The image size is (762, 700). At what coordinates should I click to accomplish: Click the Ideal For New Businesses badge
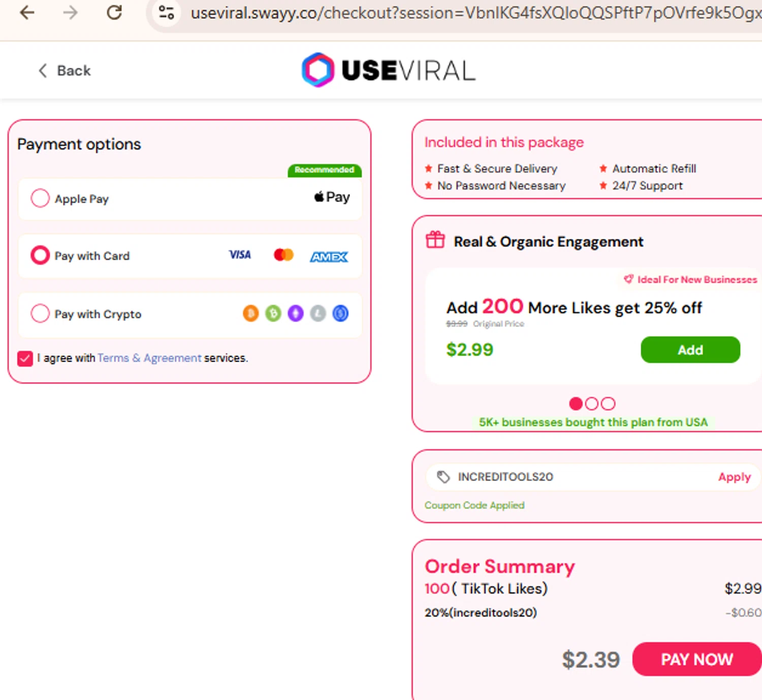(x=690, y=279)
